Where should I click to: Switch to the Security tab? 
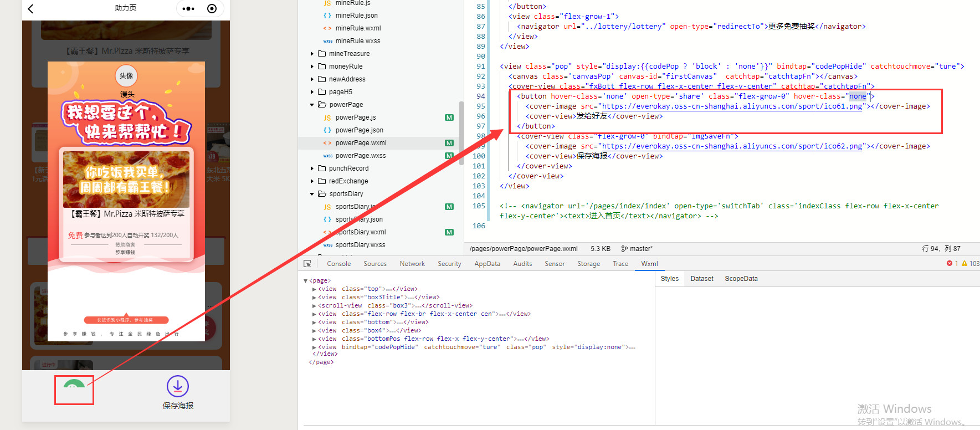(449, 264)
